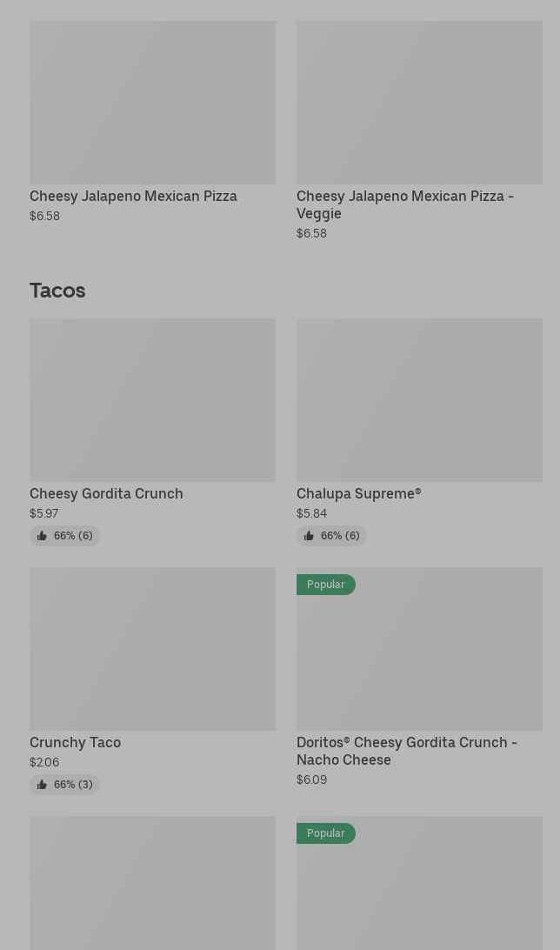This screenshot has width=560, height=950.
Task: Select the Cheesy Gordita Crunch image
Action: (152, 400)
